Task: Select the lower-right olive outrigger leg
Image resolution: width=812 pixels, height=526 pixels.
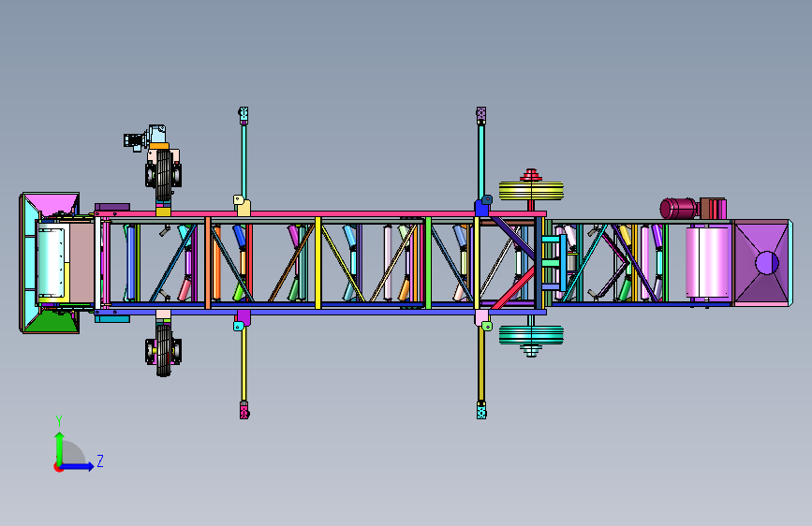Action: point(481,364)
